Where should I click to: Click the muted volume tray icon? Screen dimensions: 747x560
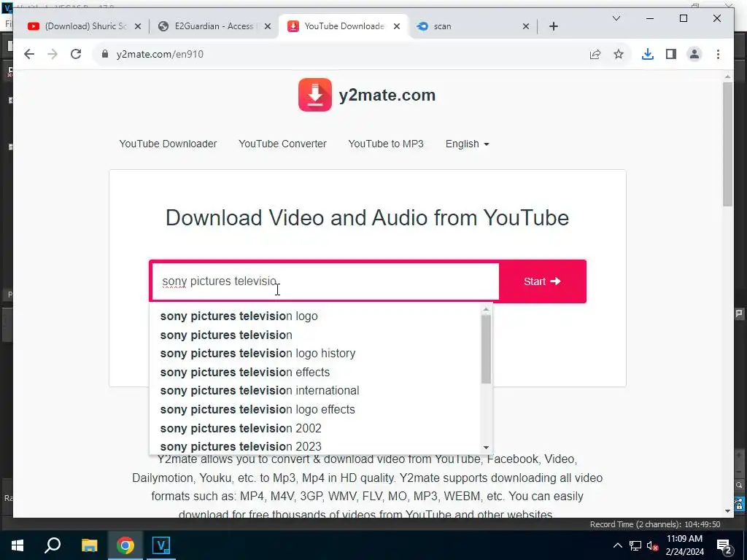[x=652, y=545]
